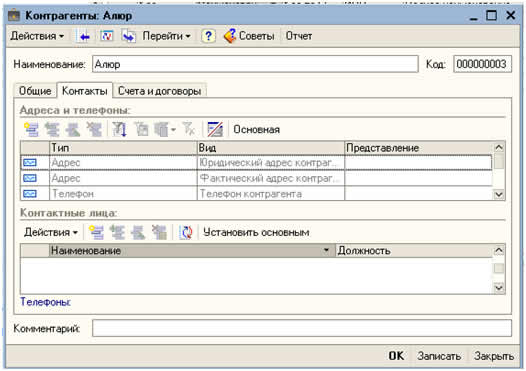Open Советы tips button
Screen dimensions: 526x371
tap(249, 36)
